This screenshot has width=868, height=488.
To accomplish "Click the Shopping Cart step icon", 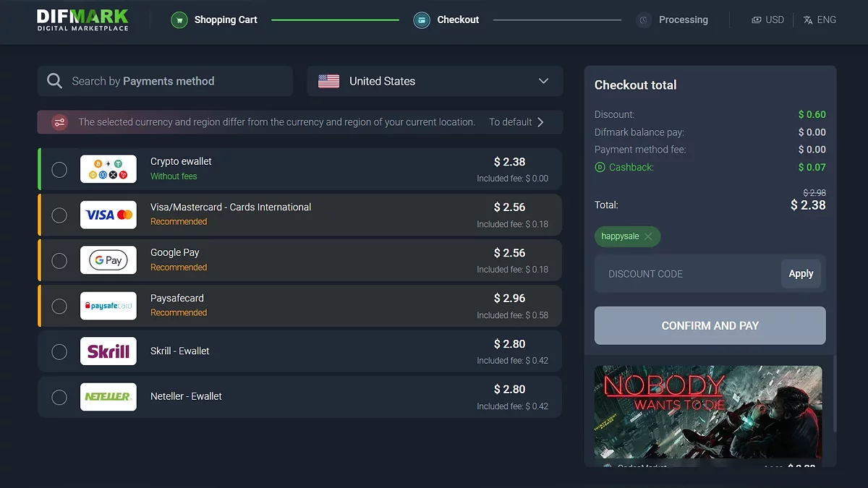I will point(179,20).
